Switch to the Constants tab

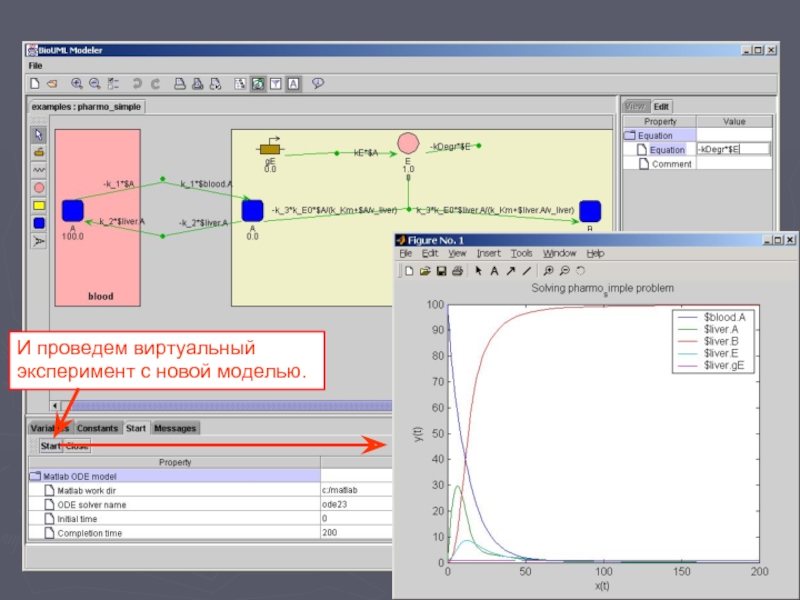[98, 428]
